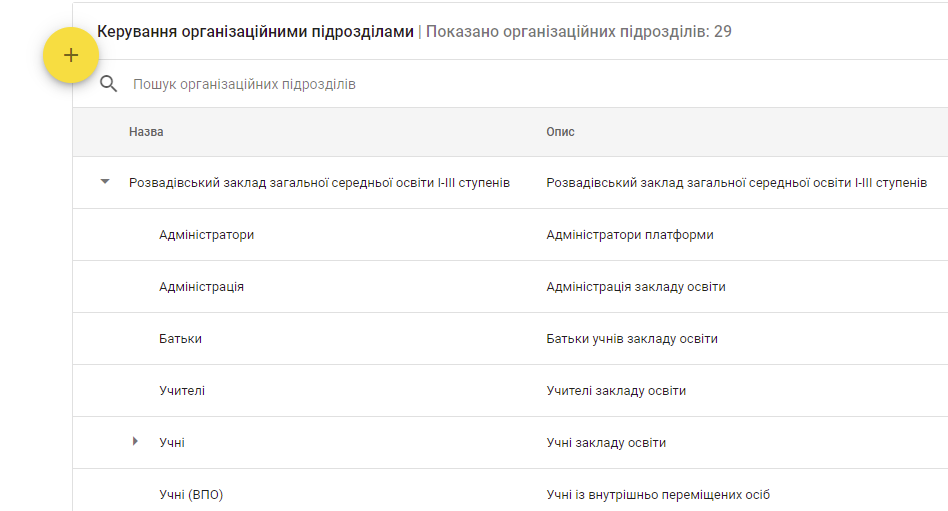Click description Адміністратори платформи
The height and width of the screenshot is (511, 948).
tap(630, 235)
